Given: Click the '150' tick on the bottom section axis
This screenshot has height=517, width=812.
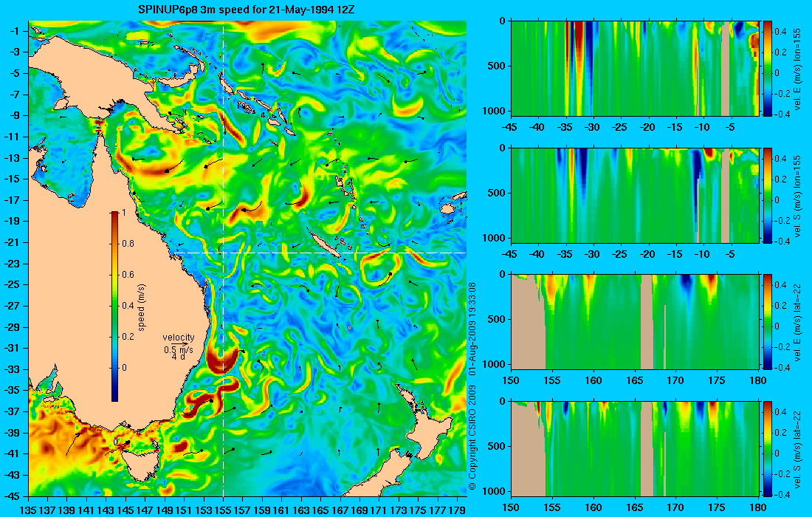Looking at the screenshot, I should [511, 507].
